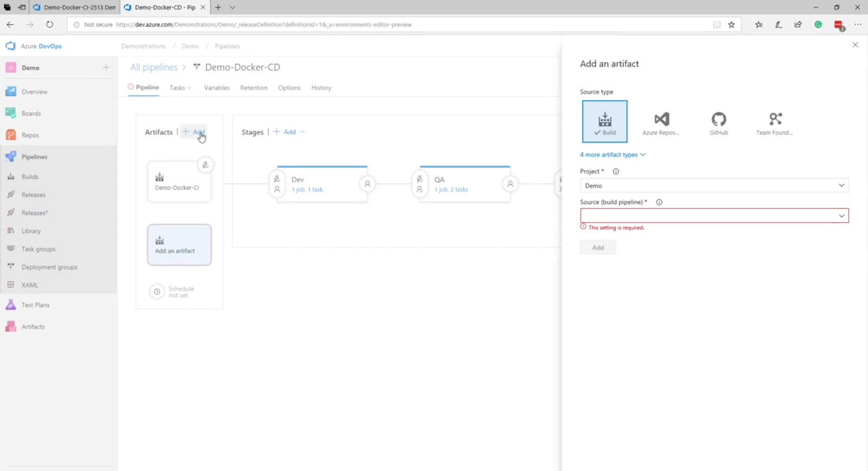
Task: Open Overview in sidebar
Action: (x=59, y=92)
